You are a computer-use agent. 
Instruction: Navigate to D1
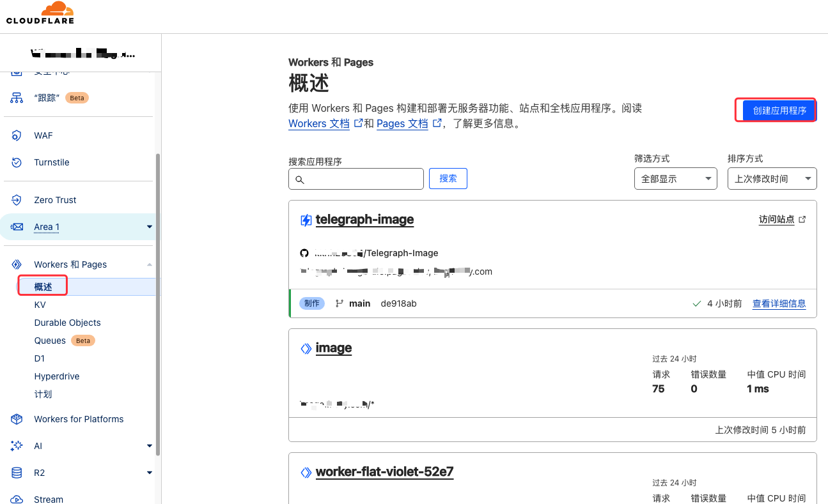click(40, 358)
